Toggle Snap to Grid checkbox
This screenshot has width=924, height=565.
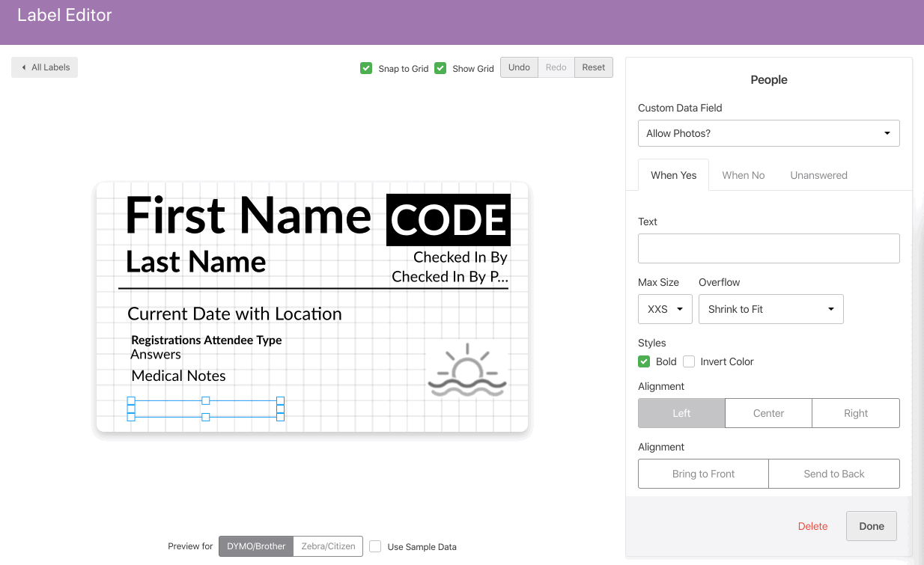click(366, 68)
